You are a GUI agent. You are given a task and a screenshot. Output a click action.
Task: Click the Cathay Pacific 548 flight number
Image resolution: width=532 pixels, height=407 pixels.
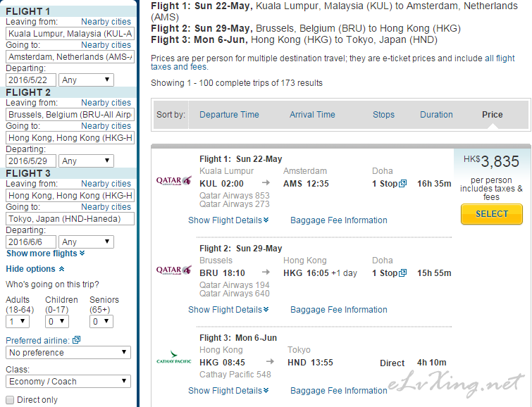tap(235, 375)
